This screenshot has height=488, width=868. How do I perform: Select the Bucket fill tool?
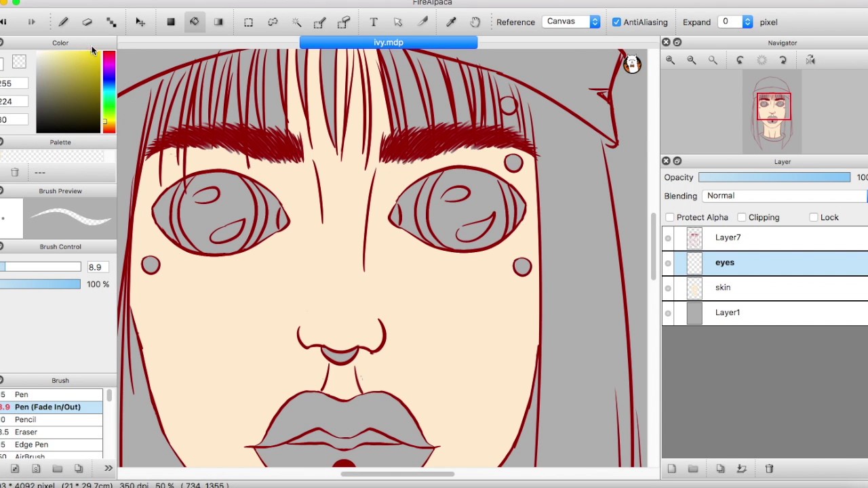[x=195, y=22]
